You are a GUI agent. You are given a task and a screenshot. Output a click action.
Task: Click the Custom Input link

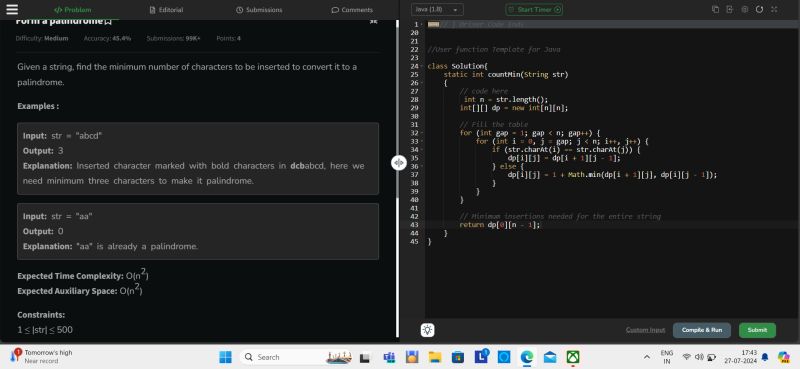[x=645, y=330]
